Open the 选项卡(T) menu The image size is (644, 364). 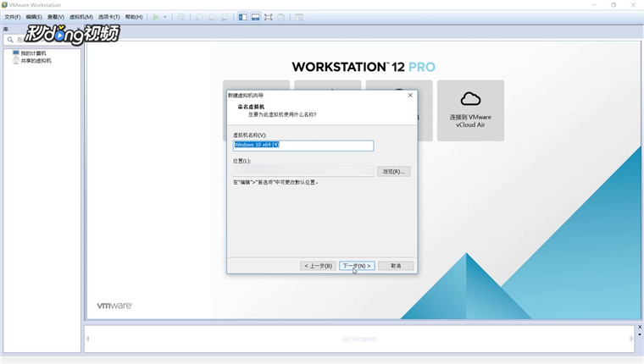click(108, 17)
